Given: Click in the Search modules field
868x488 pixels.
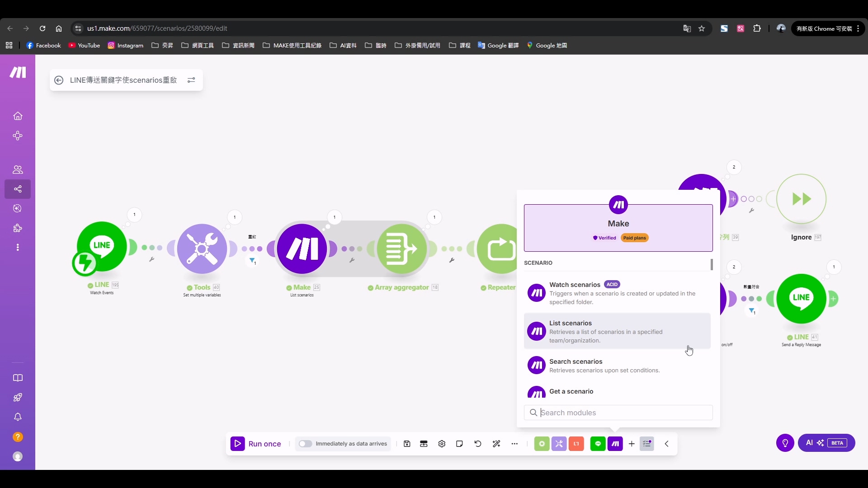Looking at the screenshot, I should click(618, 413).
